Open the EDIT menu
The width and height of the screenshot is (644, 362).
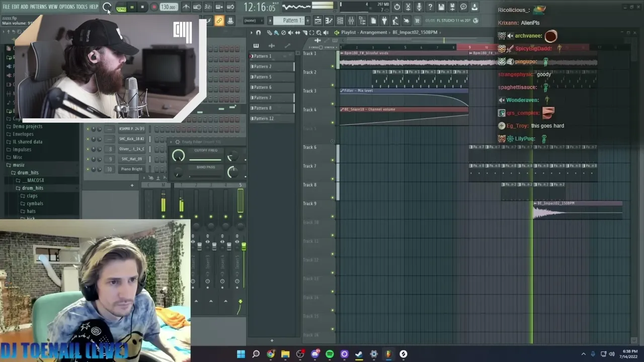coord(16,7)
